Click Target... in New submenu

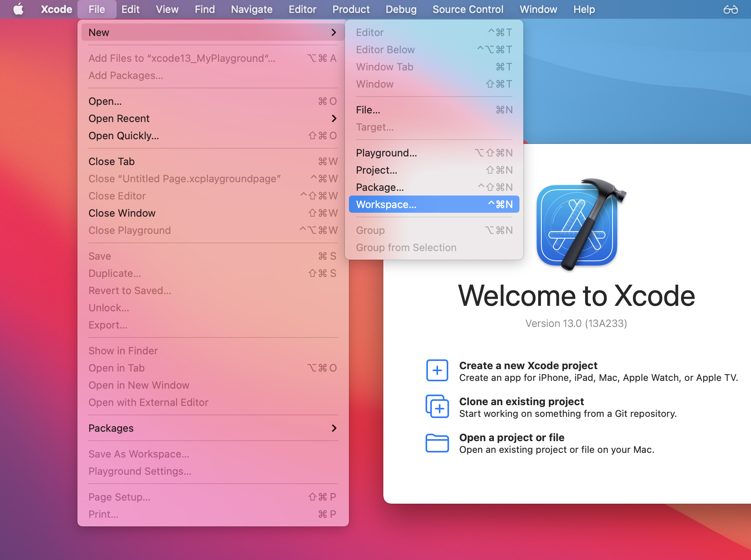[434, 127]
